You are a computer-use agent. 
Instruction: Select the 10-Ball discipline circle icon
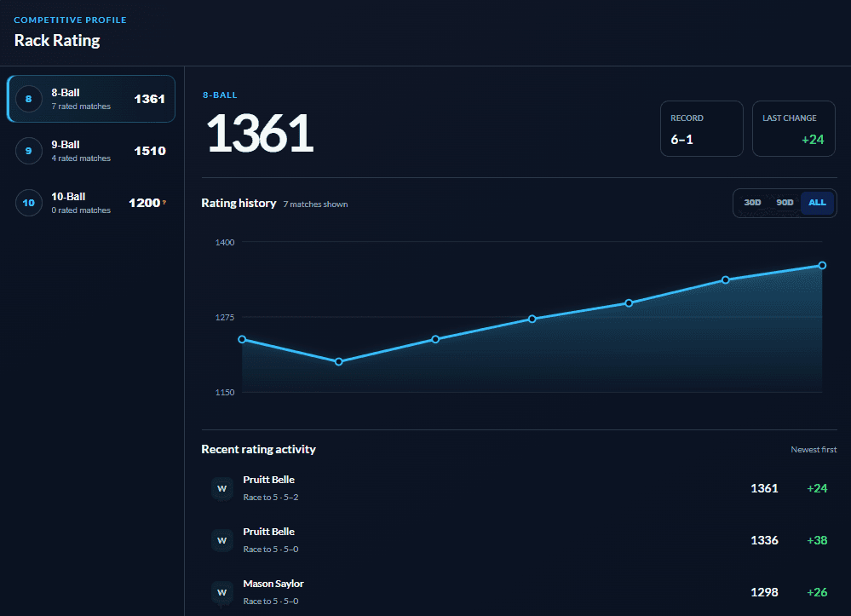29,203
